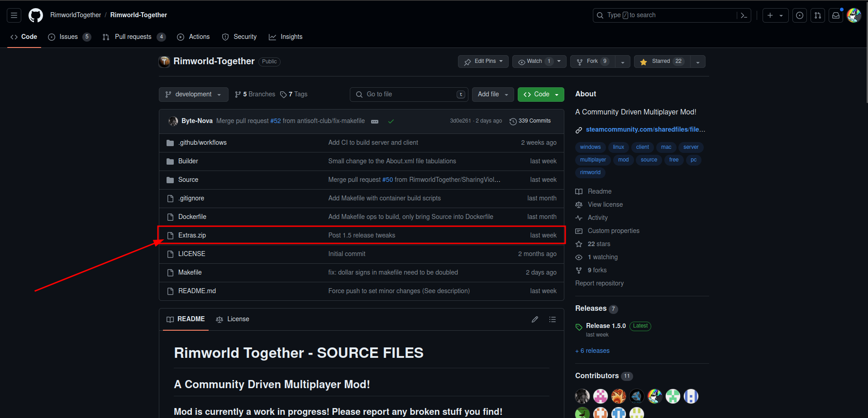Click the Report repository link
Screen dimensions: 868x418
pyautogui.click(x=599, y=283)
